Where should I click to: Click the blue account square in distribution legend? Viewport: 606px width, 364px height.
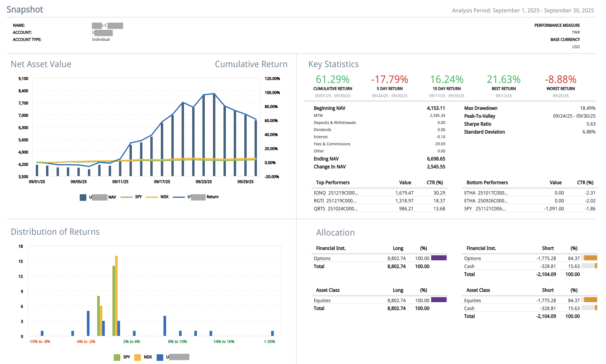pyautogui.click(x=160, y=357)
